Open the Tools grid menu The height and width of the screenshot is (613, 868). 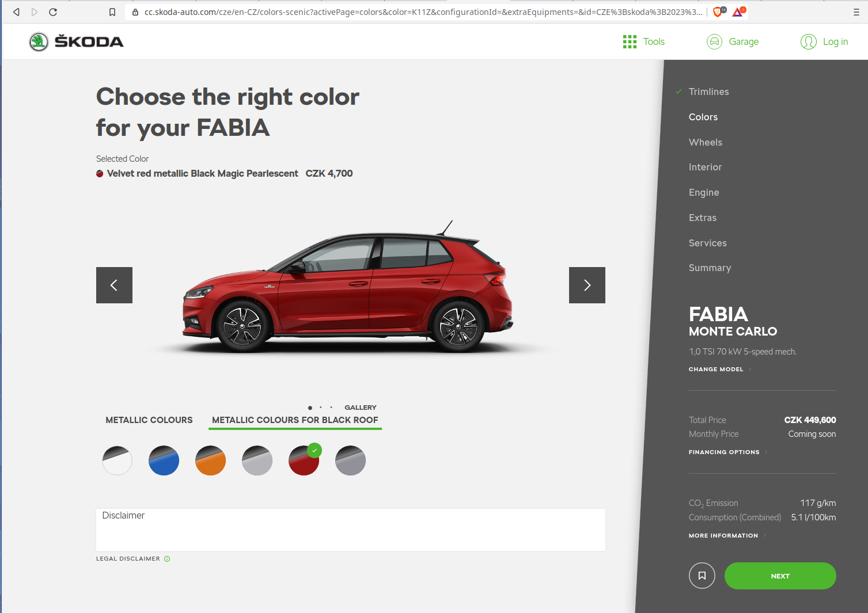point(643,41)
